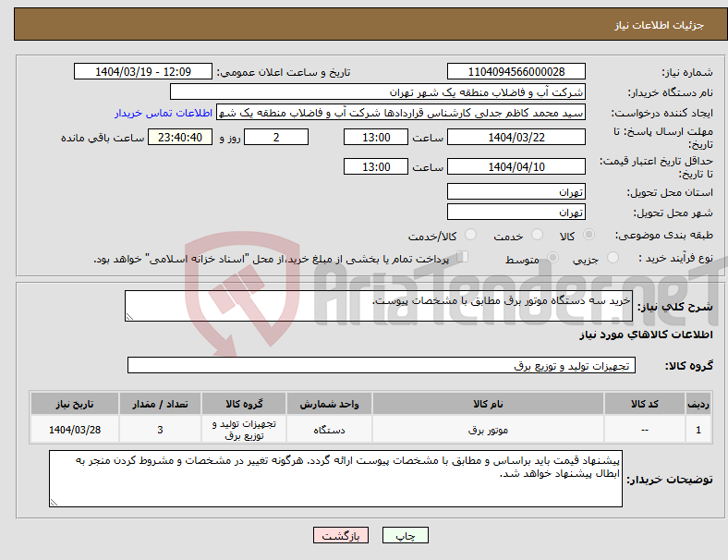Open the اطلاعات تماس خریدار link

164,113
